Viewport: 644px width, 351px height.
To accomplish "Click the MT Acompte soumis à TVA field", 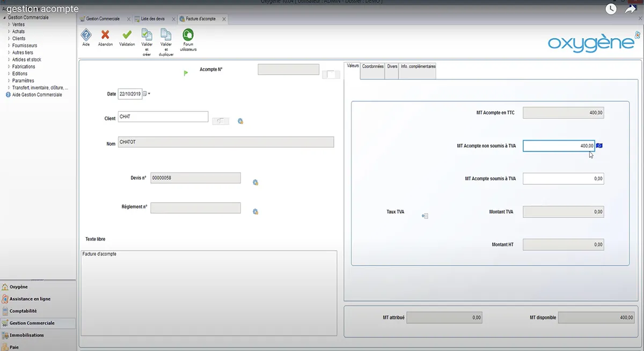I will click(x=563, y=179).
